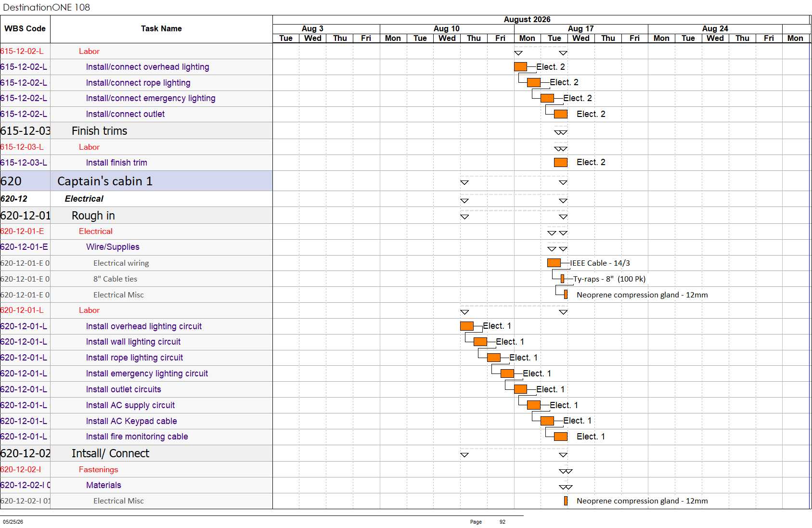812x528 pixels.
Task: Select the Aug 17 week header
Action: [581, 29]
